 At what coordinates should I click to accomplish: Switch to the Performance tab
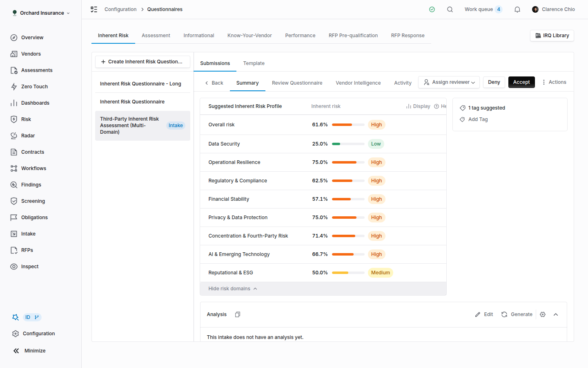[300, 36]
